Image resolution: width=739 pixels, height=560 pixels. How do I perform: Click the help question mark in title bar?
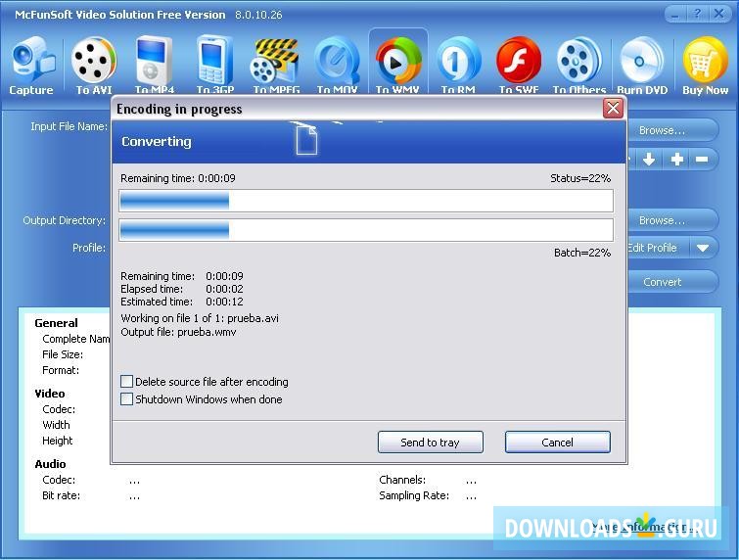[698, 14]
